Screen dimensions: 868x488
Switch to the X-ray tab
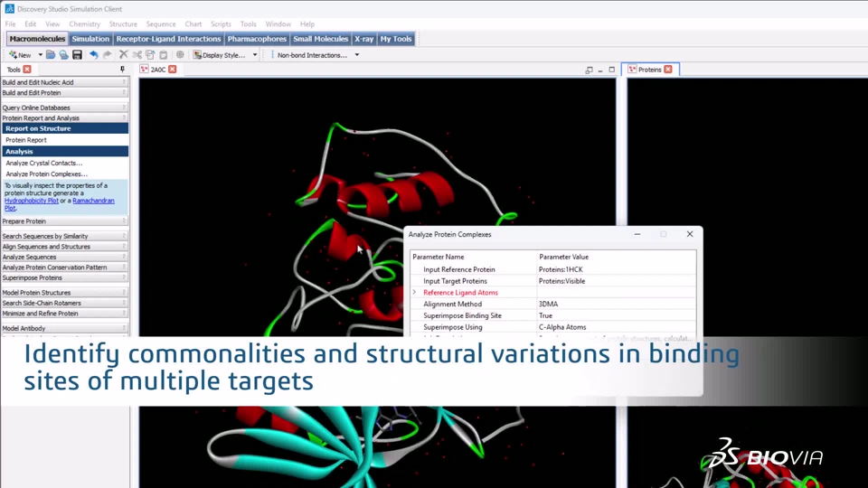(x=363, y=39)
